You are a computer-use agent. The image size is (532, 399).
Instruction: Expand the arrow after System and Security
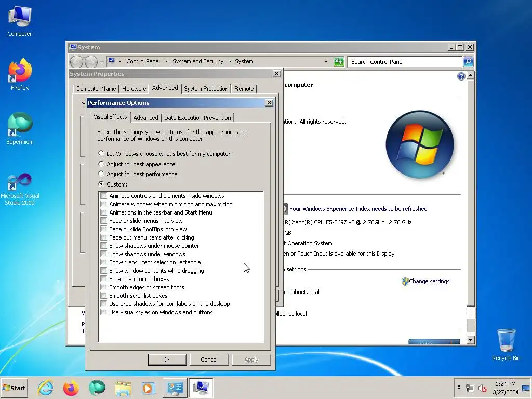tap(230, 61)
